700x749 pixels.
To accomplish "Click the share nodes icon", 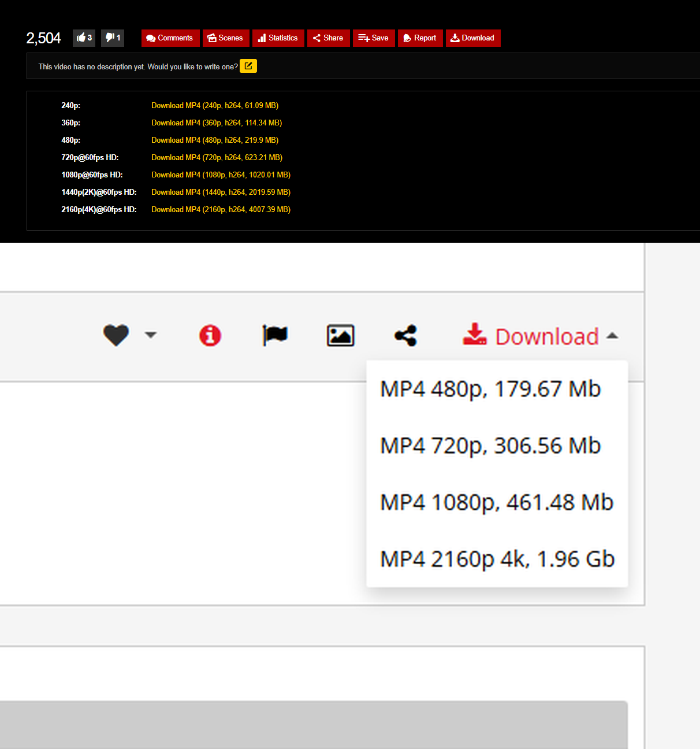I will (405, 335).
